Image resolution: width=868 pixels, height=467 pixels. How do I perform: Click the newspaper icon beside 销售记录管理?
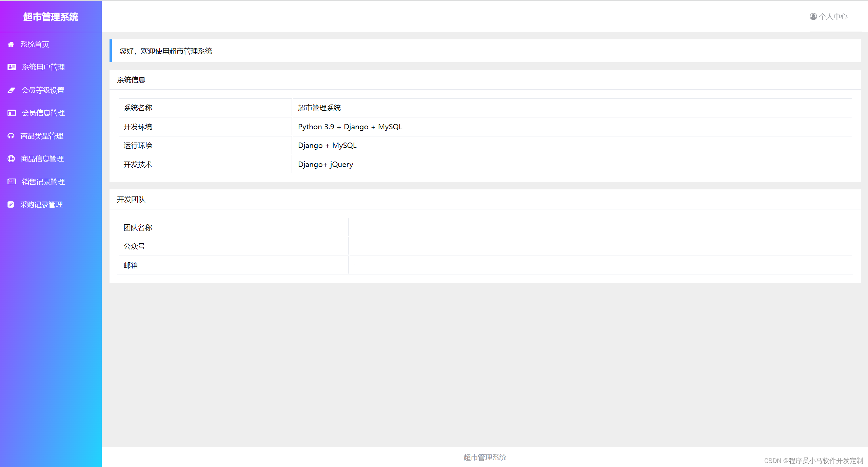(12, 182)
